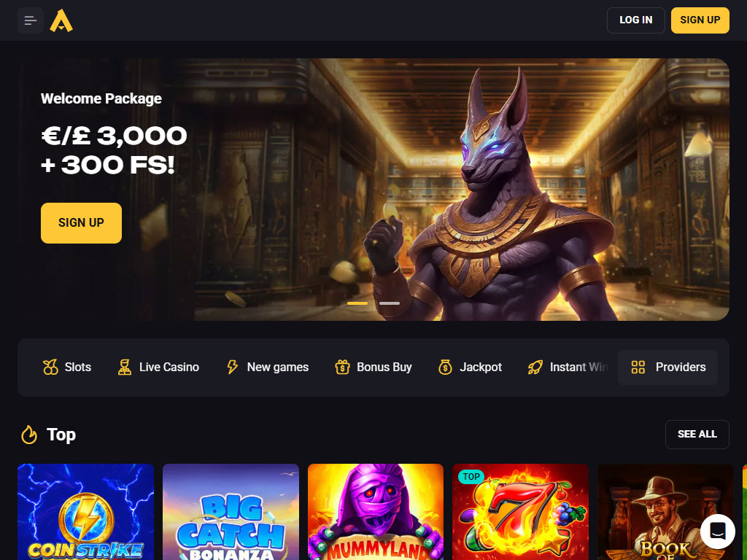Click the flame icon beside Top

[29, 435]
